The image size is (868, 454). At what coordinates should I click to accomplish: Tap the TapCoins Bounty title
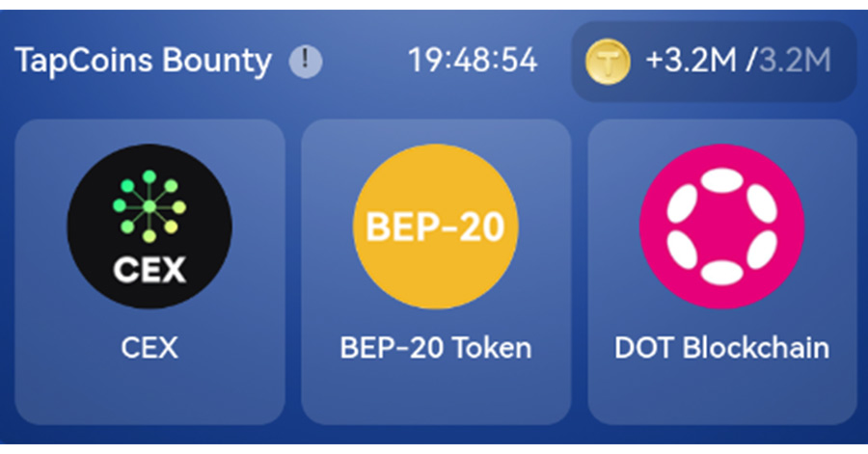(x=144, y=61)
